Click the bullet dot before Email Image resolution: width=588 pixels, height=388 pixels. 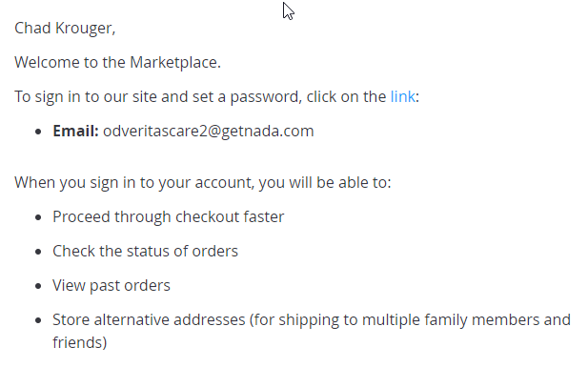(38, 132)
